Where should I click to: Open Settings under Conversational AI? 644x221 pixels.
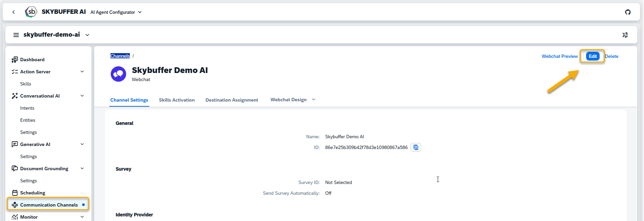tap(29, 132)
